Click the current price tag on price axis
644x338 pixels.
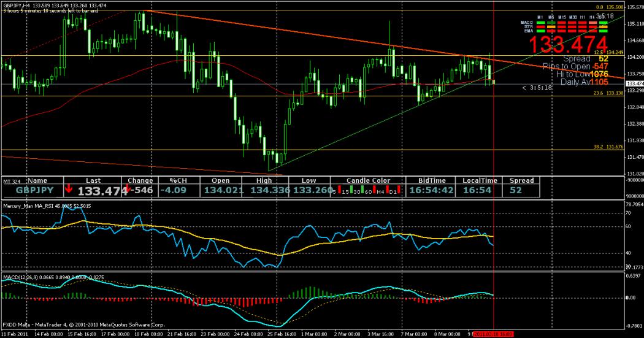pyautogui.click(x=634, y=83)
